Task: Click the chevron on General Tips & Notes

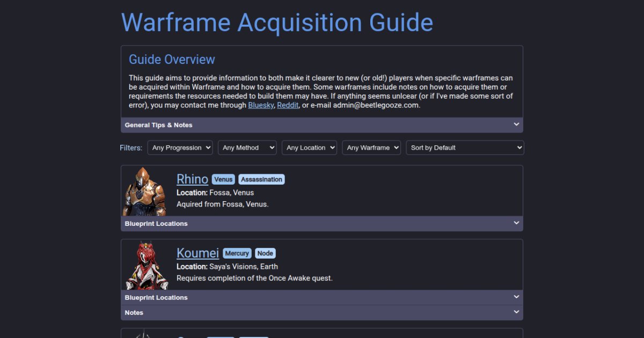Action: [x=516, y=124]
